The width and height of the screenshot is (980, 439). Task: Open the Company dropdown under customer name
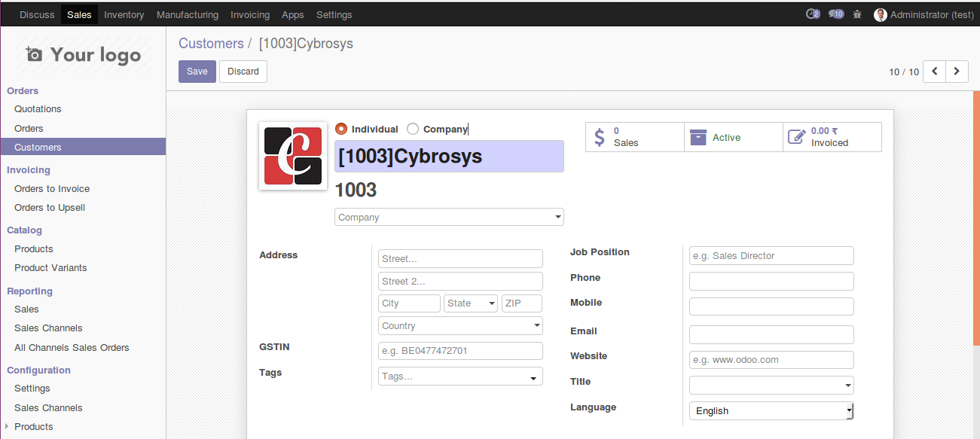coord(449,217)
